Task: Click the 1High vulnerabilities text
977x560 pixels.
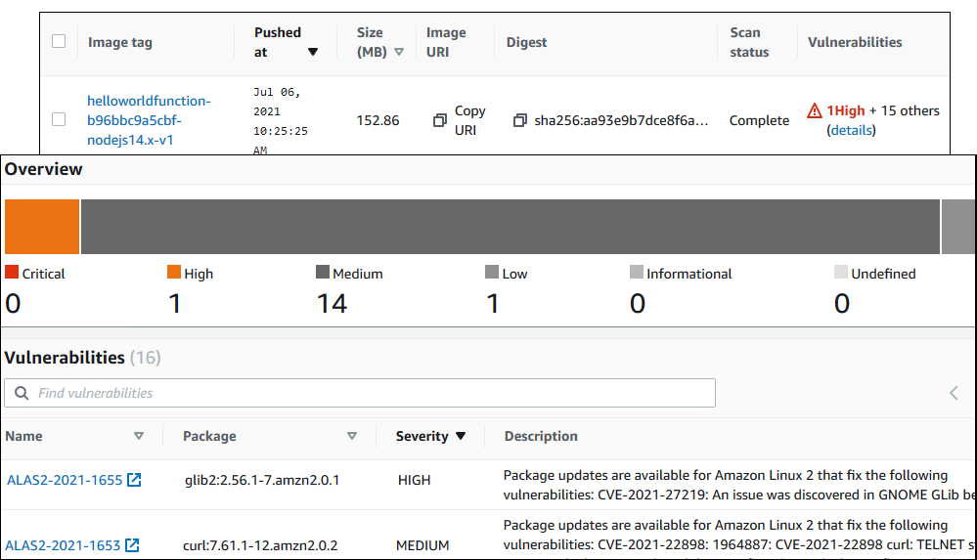Action: [846, 110]
